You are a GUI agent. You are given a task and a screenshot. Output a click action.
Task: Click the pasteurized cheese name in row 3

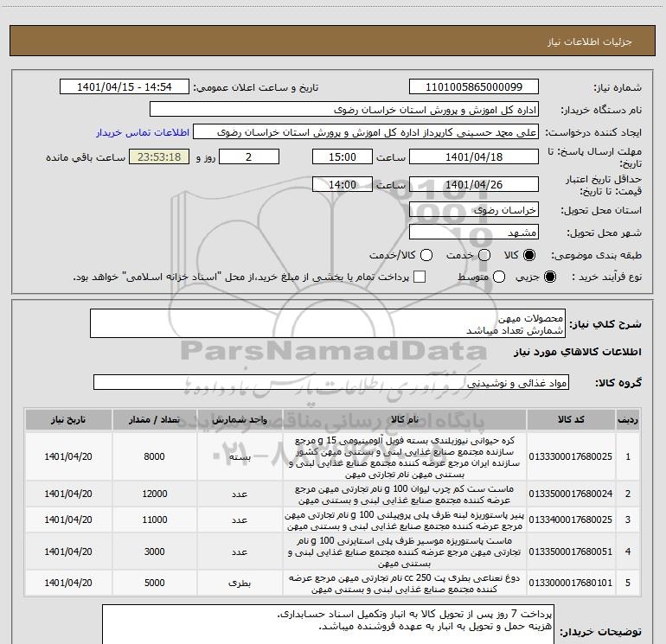click(x=405, y=520)
